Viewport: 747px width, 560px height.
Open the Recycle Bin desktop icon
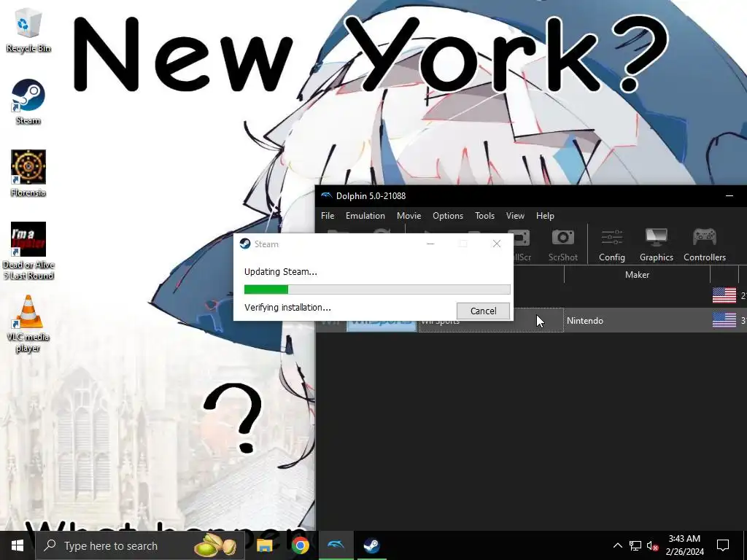click(x=28, y=28)
